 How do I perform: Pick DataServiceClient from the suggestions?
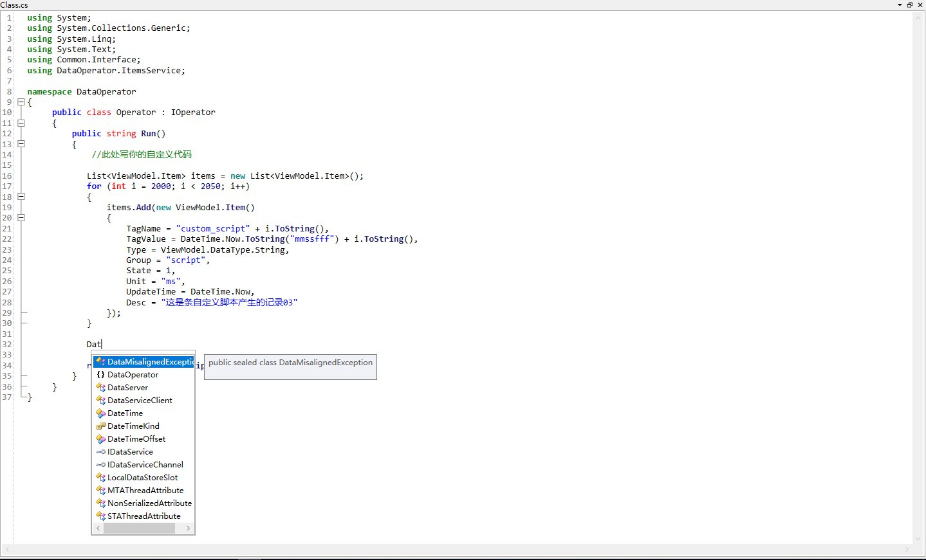coord(144,401)
